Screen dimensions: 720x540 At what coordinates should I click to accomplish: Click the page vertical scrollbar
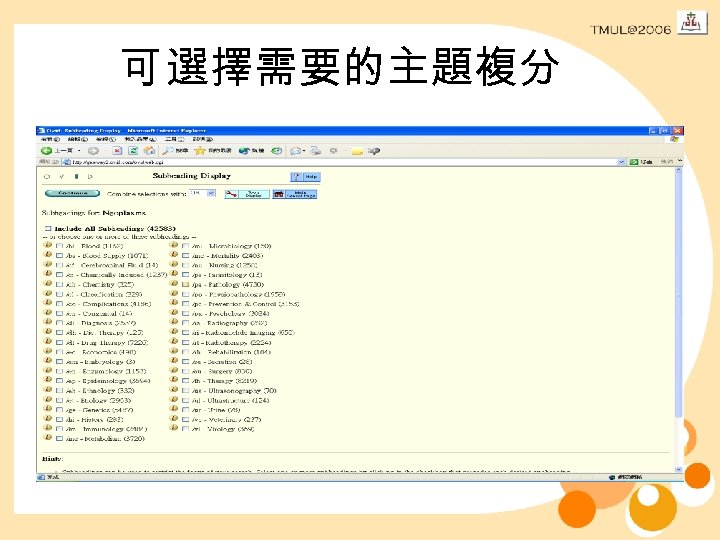[x=679, y=320]
